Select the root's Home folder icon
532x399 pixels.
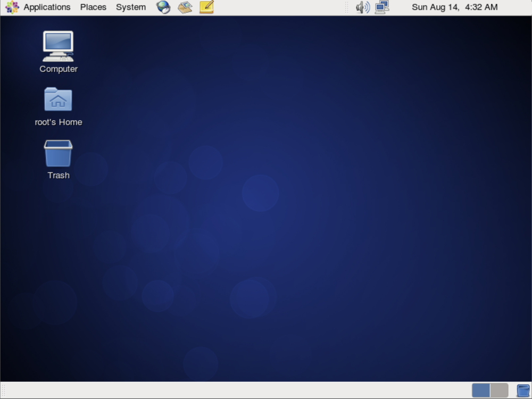(58, 99)
